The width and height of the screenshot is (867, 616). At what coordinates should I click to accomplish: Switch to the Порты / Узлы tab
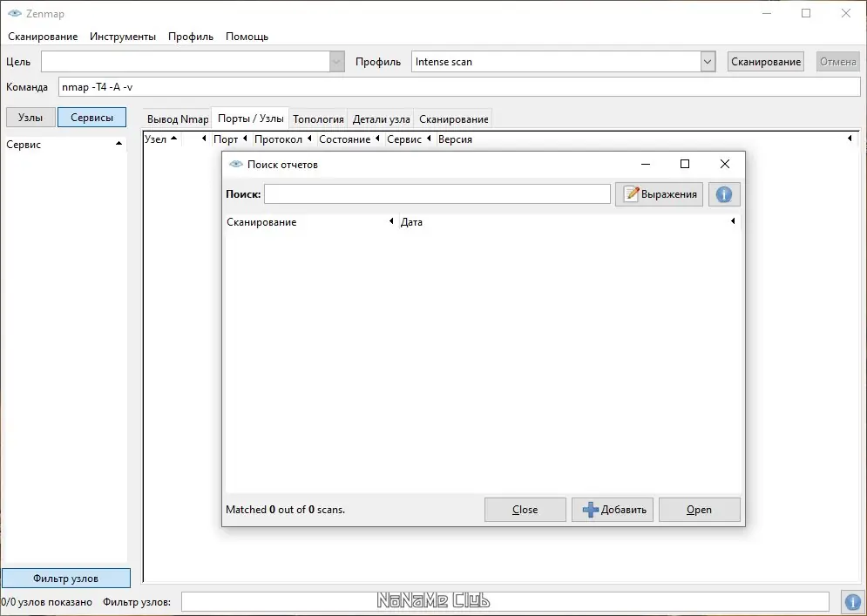(250, 118)
